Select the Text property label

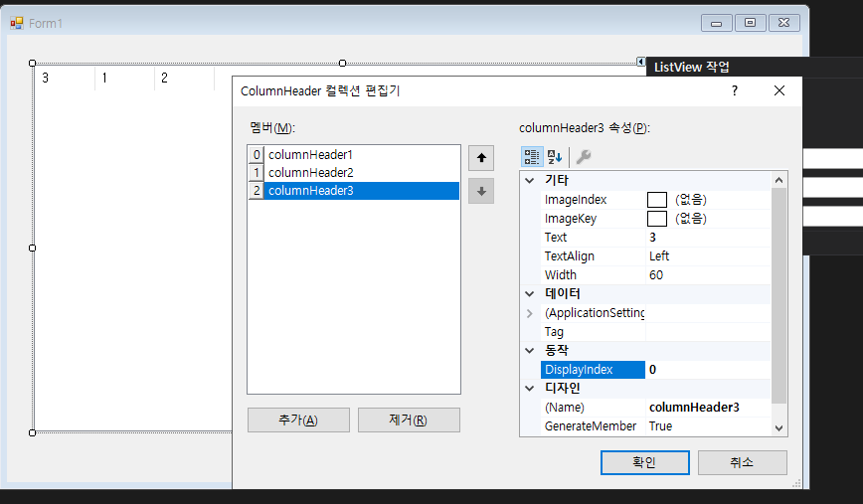593,238
